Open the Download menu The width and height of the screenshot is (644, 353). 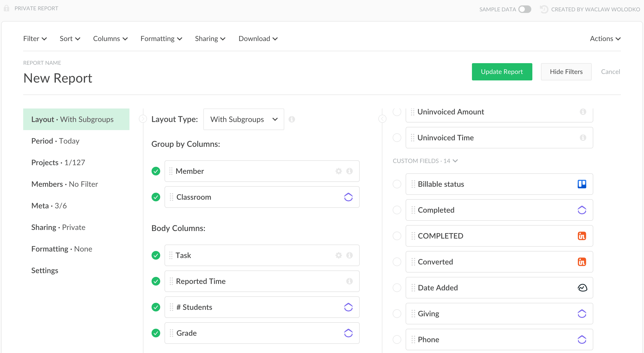(258, 39)
